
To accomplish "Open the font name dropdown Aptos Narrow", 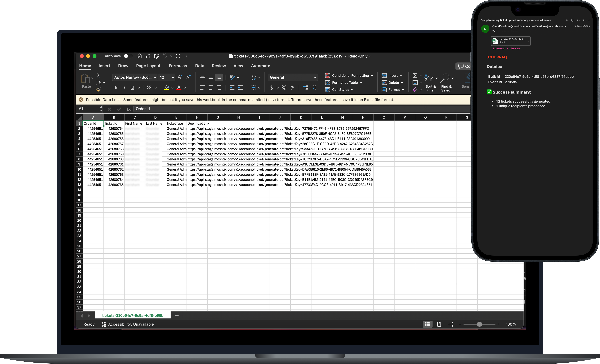I will pyautogui.click(x=135, y=77).
